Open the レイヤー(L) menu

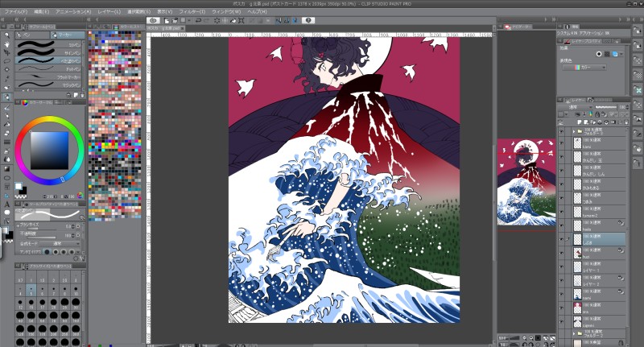pos(109,11)
